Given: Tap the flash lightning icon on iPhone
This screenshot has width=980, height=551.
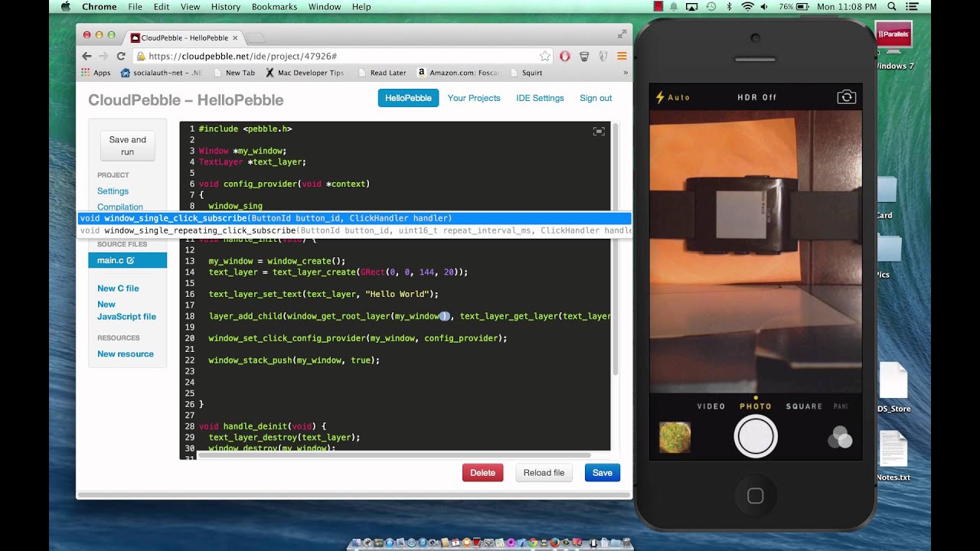Looking at the screenshot, I should (x=660, y=97).
